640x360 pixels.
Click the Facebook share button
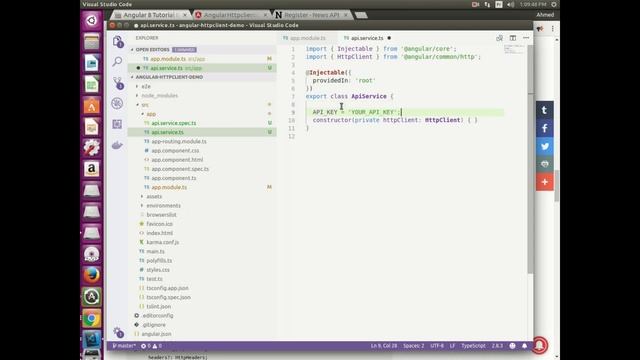point(544,128)
